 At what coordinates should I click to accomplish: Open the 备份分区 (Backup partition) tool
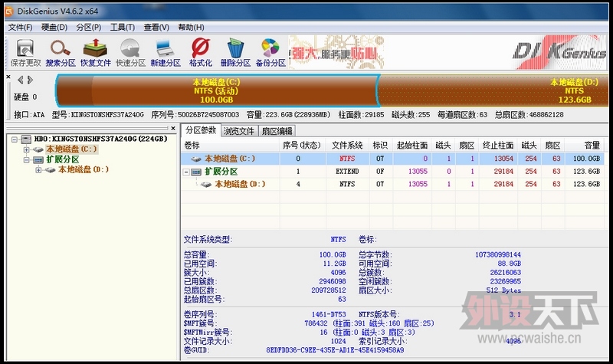coord(270,52)
